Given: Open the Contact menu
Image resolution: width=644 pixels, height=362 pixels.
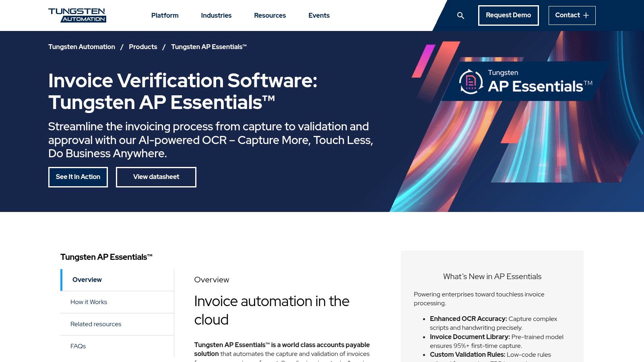Looking at the screenshot, I should pos(568,15).
